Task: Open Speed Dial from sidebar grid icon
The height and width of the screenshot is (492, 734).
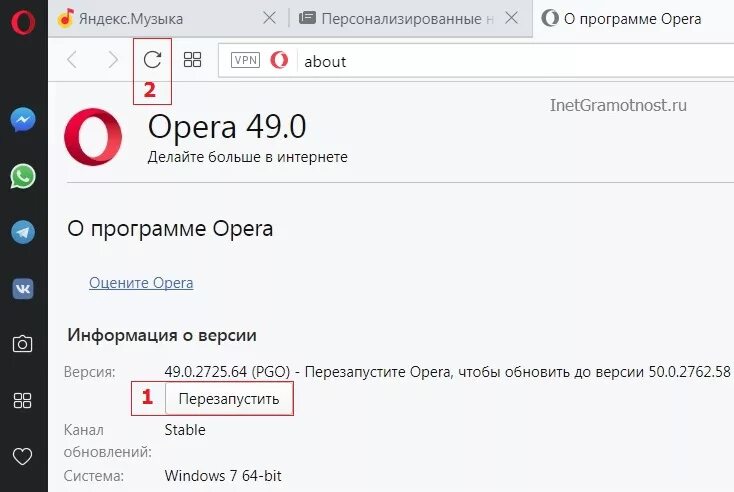Action: [22, 401]
